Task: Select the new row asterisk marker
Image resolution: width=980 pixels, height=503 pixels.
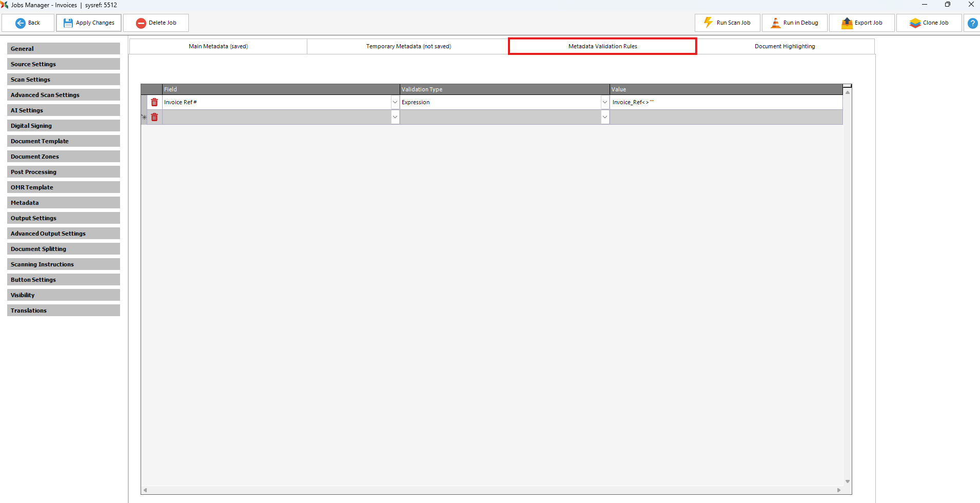Action: pos(144,117)
